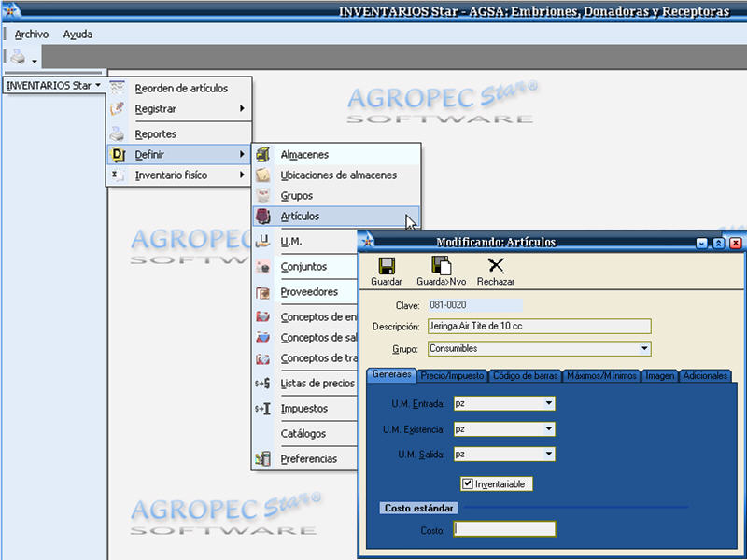747x560 pixels.
Task: Click the Conceptos de salida icon
Action: click(263, 337)
